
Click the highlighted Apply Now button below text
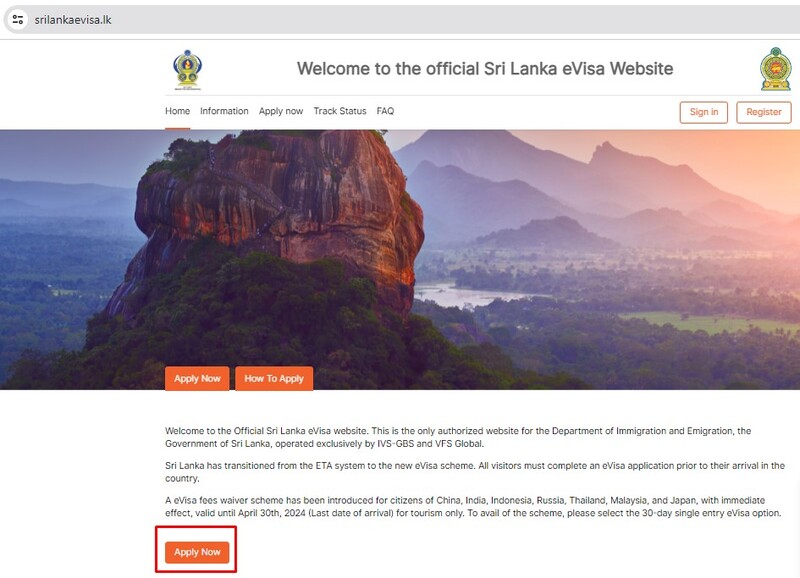197,552
